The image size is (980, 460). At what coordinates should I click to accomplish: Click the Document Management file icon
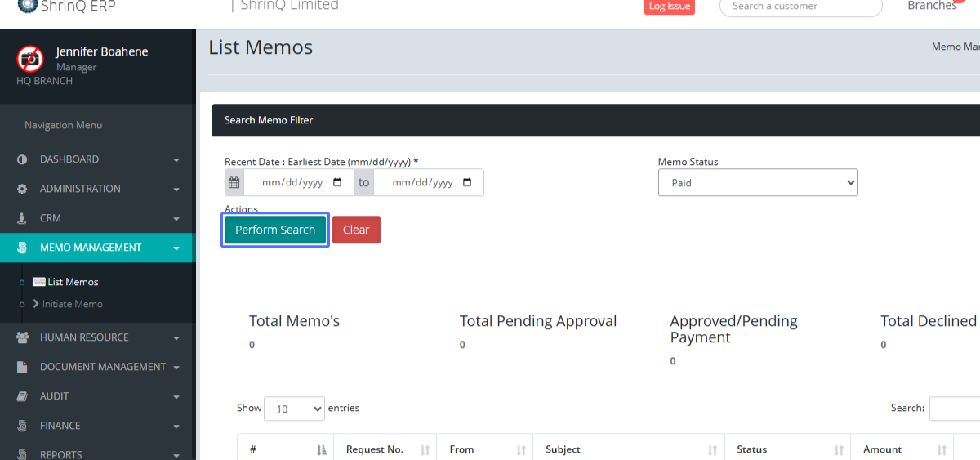pos(22,367)
